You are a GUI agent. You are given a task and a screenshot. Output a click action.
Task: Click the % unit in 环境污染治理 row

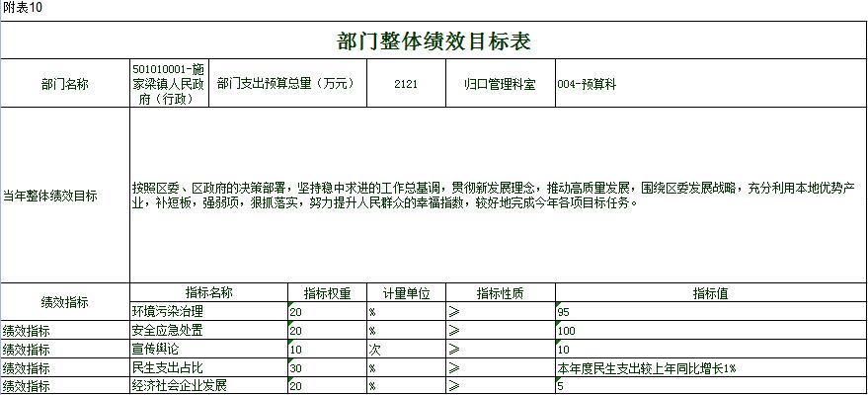coord(406,311)
